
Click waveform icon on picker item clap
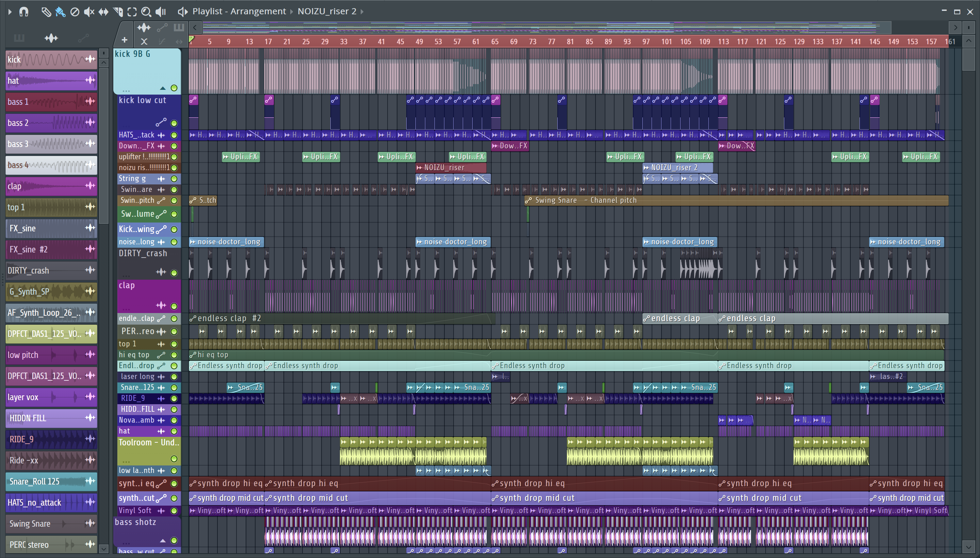tap(90, 185)
